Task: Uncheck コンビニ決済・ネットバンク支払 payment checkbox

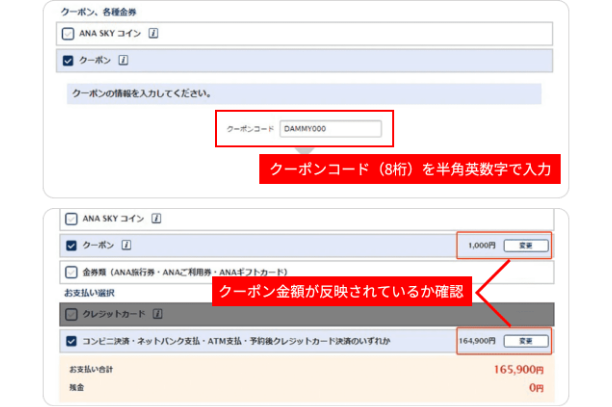Action: (71, 341)
